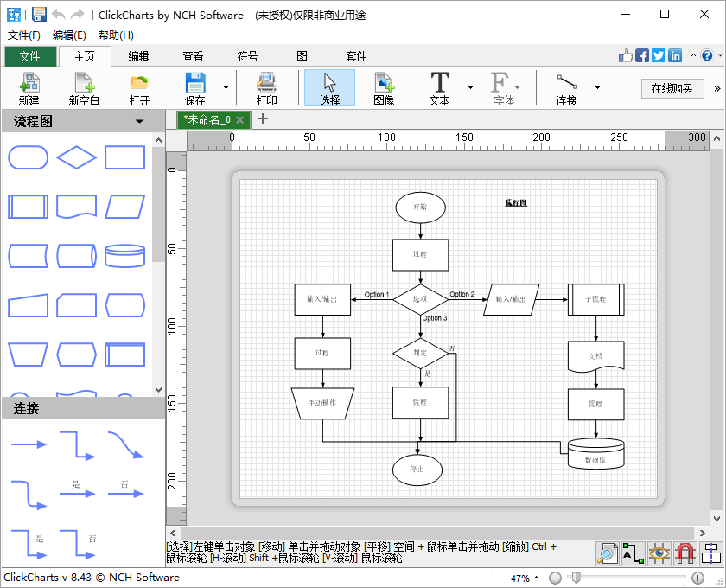This screenshot has width=726, height=588.
Task: Collapse the ribbon with caret icon
Action: click(693, 55)
